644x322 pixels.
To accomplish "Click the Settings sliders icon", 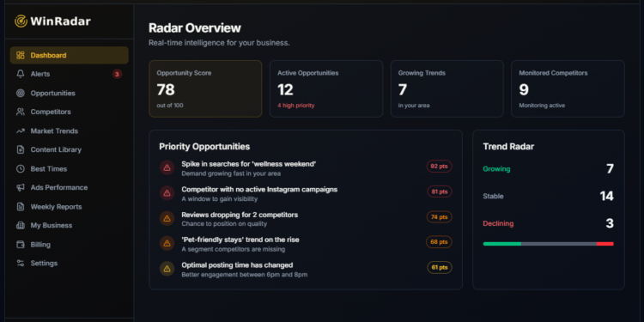I will [x=20, y=263].
